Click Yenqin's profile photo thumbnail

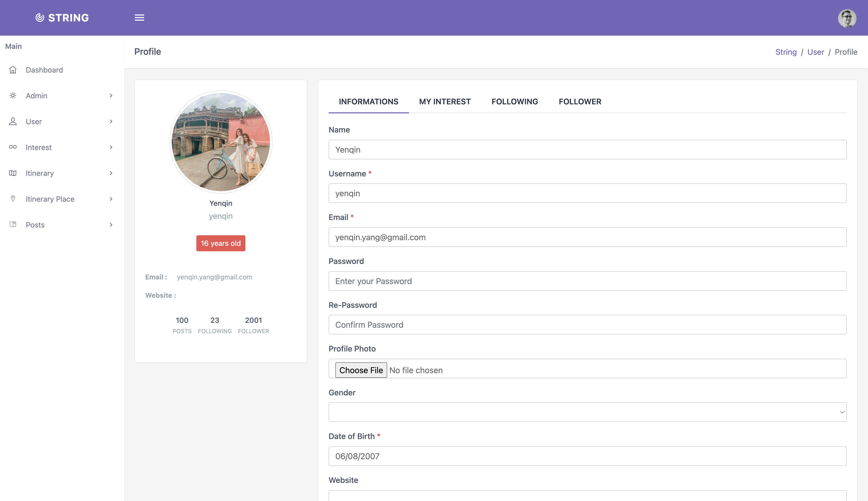tap(221, 142)
